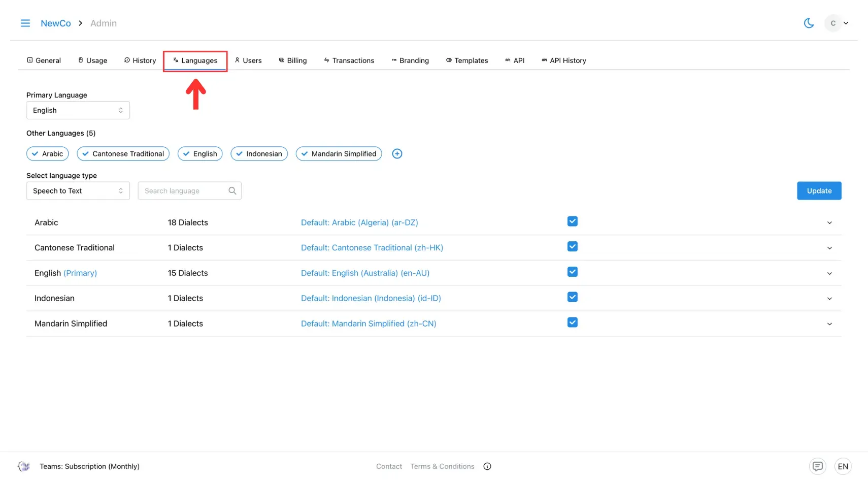Click Default: English (Australia) (en-AU) link
868x480 pixels.
(365, 273)
